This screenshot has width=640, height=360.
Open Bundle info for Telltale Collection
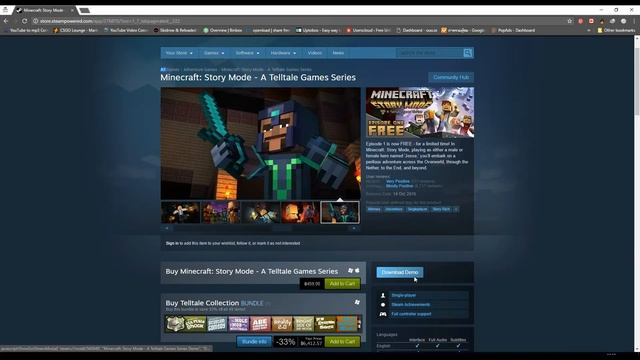[x=254, y=342]
